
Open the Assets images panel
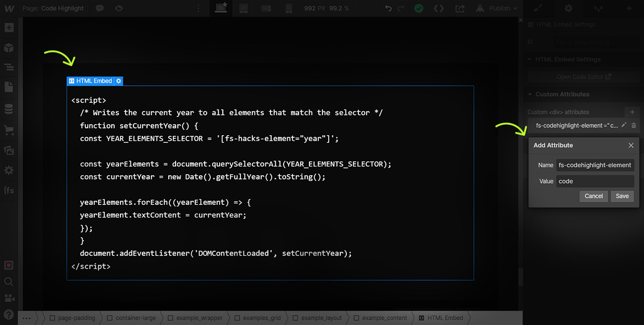[9, 150]
